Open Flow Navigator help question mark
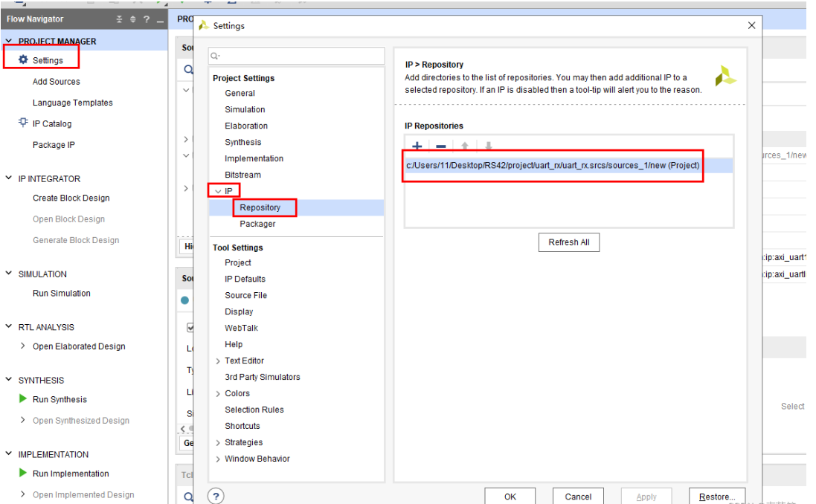816x504 pixels. [147, 19]
